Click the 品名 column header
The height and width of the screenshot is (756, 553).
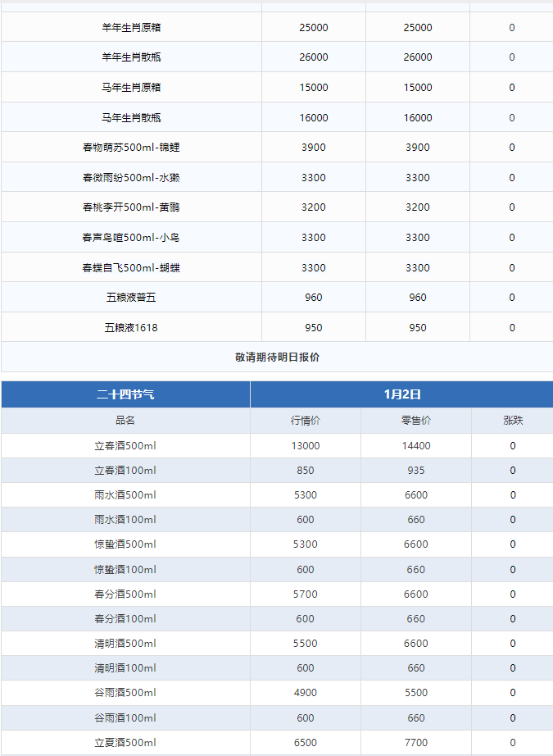tap(125, 421)
